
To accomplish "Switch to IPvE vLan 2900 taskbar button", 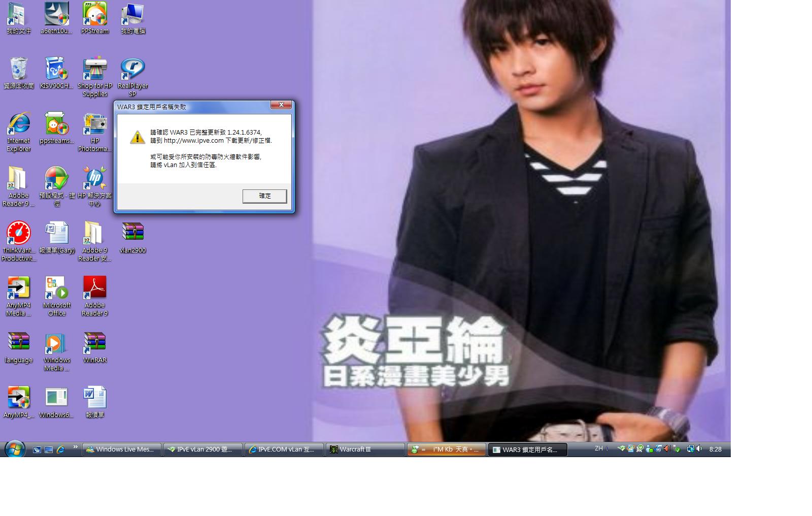I will (x=203, y=449).
